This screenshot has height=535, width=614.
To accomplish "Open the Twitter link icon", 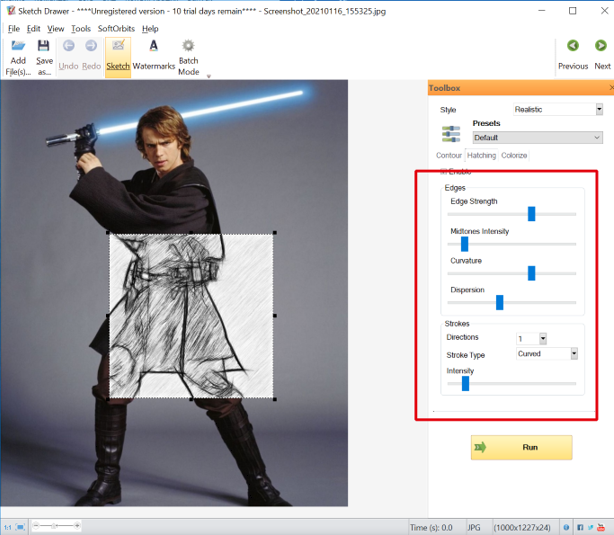I will 591,527.
